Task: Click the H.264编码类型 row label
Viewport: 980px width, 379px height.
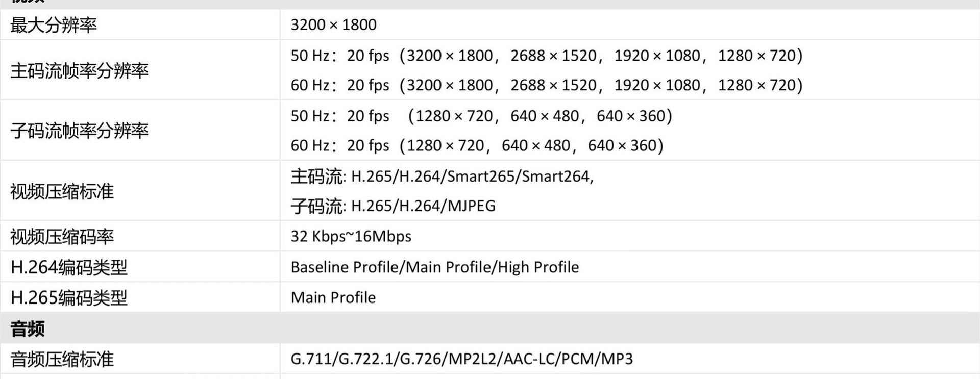Action: pyautogui.click(x=69, y=267)
